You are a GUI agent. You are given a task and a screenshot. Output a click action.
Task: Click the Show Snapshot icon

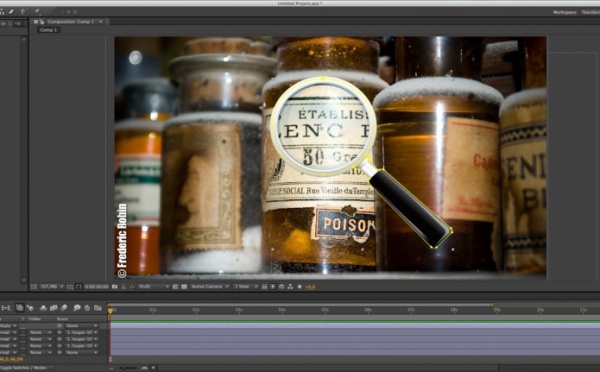point(123,287)
